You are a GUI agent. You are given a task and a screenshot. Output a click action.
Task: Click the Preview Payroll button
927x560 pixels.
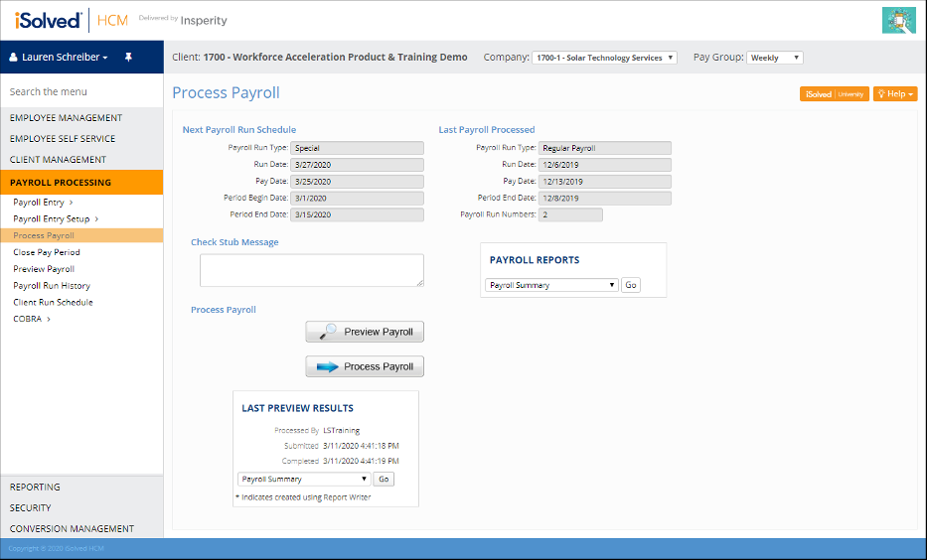(365, 332)
